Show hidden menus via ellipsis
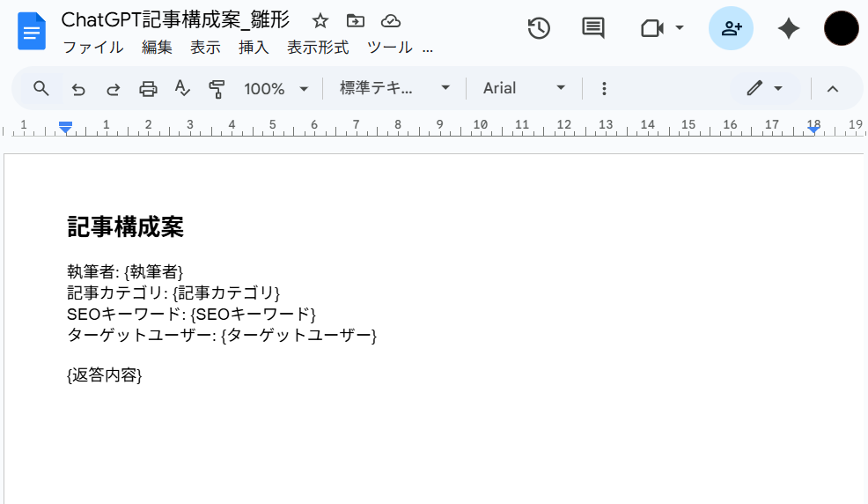This screenshot has height=504, width=868. 427,48
